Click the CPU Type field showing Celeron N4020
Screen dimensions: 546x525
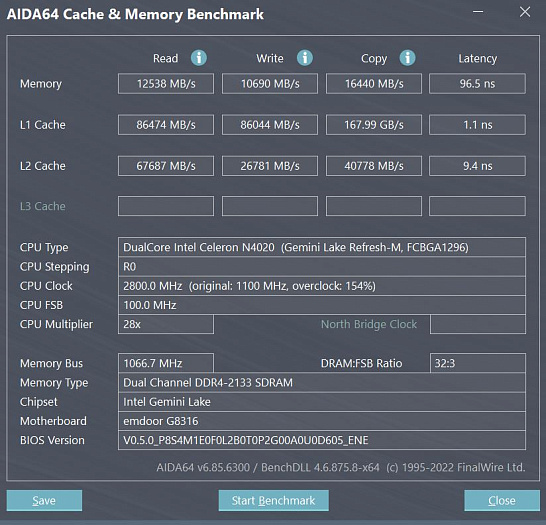[x=322, y=247]
